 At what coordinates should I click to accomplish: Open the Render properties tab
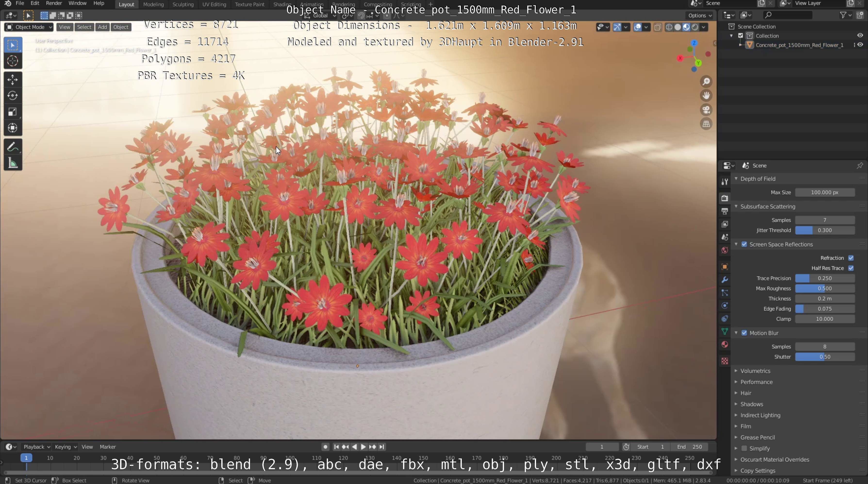(725, 198)
